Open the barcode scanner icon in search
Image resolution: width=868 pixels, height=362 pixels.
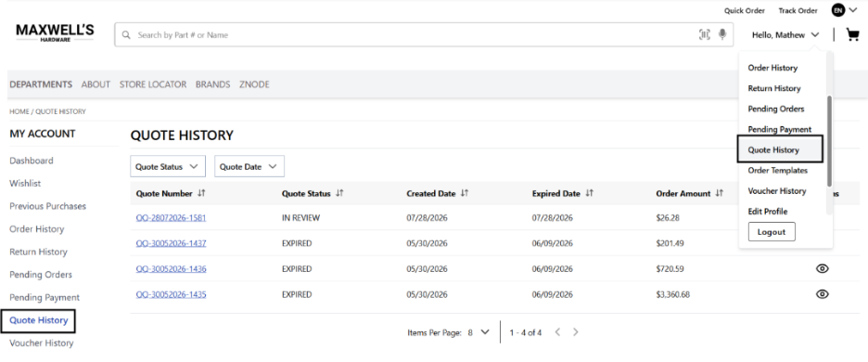[x=704, y=35]
